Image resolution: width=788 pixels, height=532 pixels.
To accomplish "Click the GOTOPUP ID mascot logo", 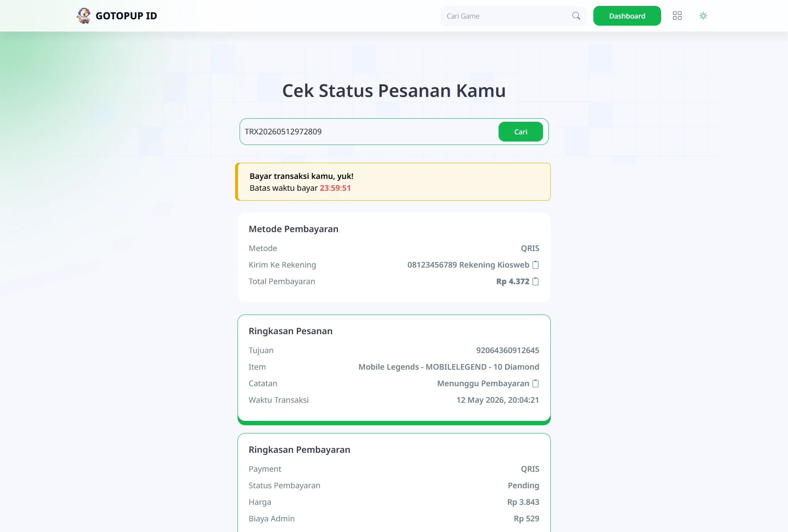I will click(x=84, y=16).
